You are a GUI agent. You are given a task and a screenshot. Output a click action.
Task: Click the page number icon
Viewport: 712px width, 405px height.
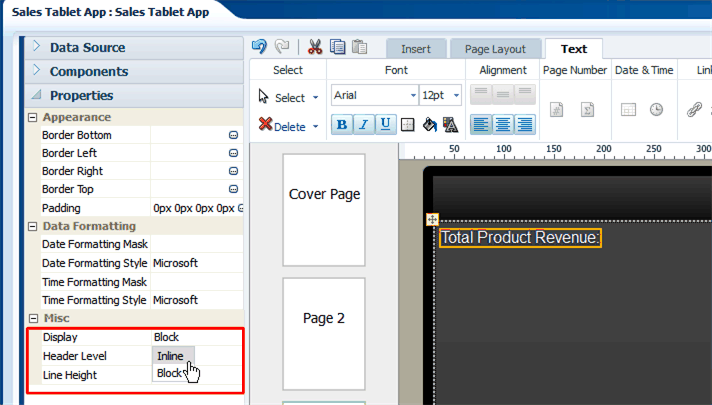tap(559, 110)
